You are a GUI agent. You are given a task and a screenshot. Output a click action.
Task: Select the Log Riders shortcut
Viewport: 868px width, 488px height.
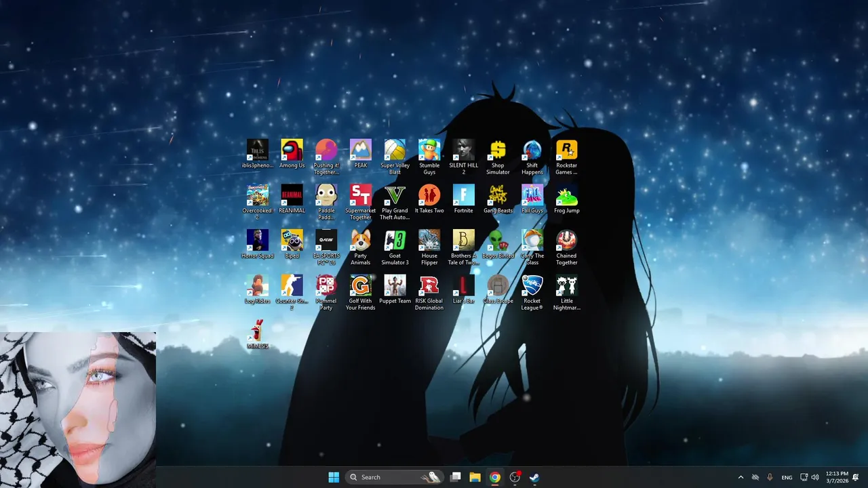click(x=258, y=290)
